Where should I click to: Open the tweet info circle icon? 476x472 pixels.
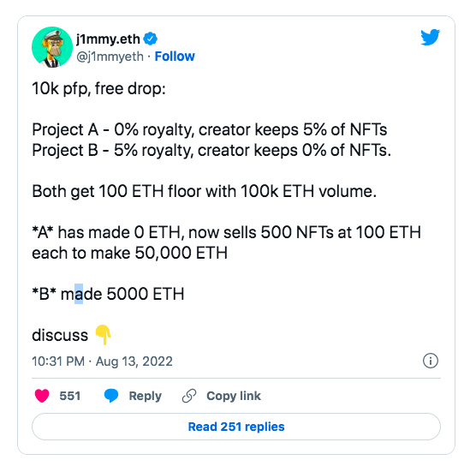click(x=431, y=361)
